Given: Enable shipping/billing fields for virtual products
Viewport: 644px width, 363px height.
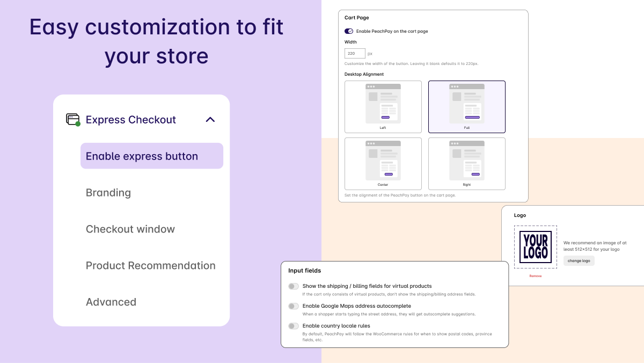Looking at the screenshot, I should click(x=294, y=286).
